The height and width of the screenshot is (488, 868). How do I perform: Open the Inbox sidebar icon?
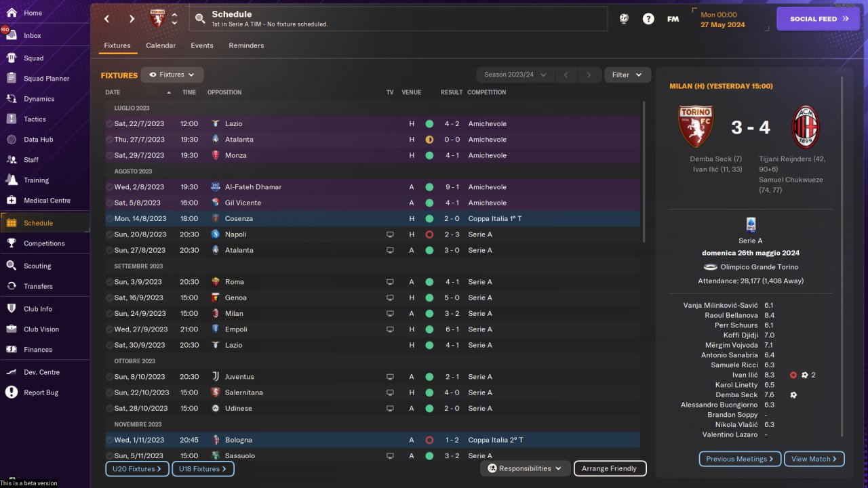pyautogui.click(x=12, y=35)
